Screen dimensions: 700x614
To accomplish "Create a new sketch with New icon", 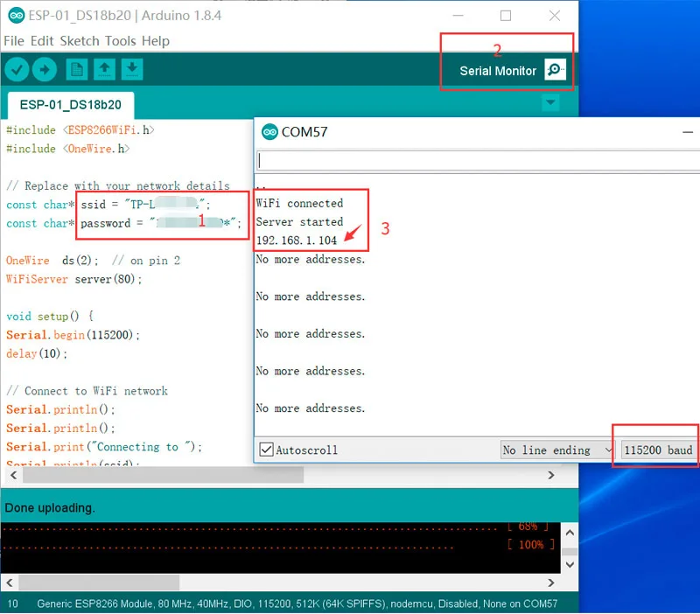I will 77,70.
